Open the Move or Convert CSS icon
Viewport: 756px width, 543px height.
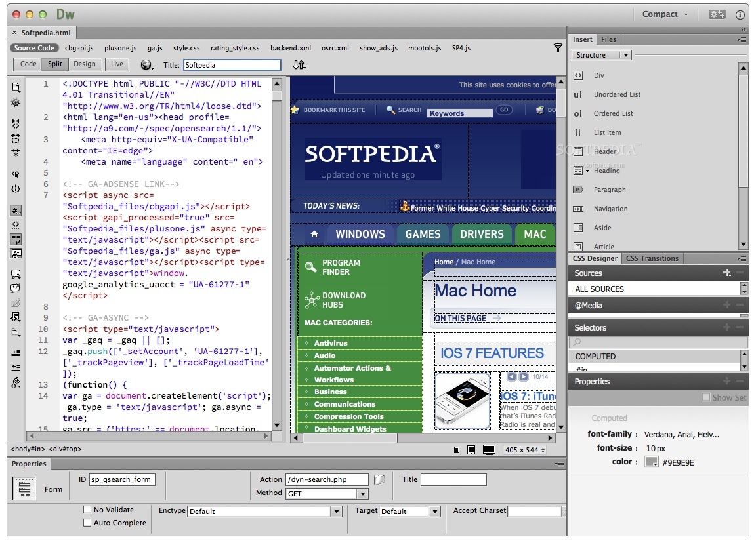(x=16, y=332)
